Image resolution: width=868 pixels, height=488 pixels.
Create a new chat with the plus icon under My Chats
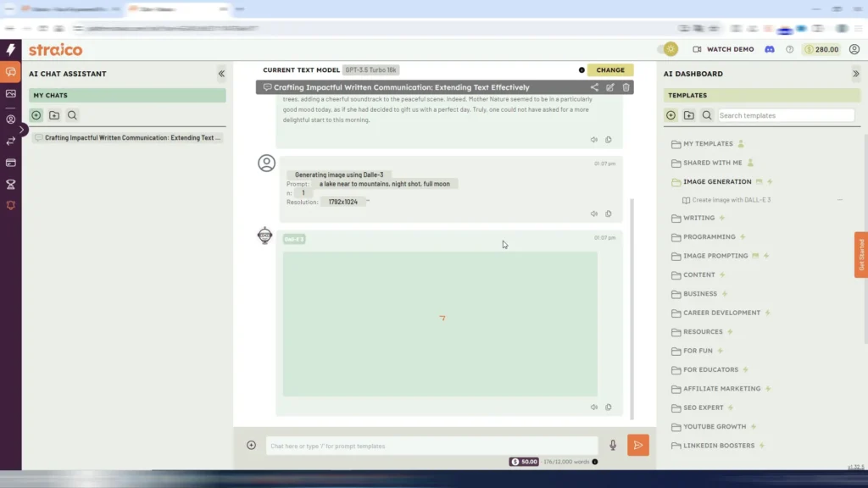(36, 115)
